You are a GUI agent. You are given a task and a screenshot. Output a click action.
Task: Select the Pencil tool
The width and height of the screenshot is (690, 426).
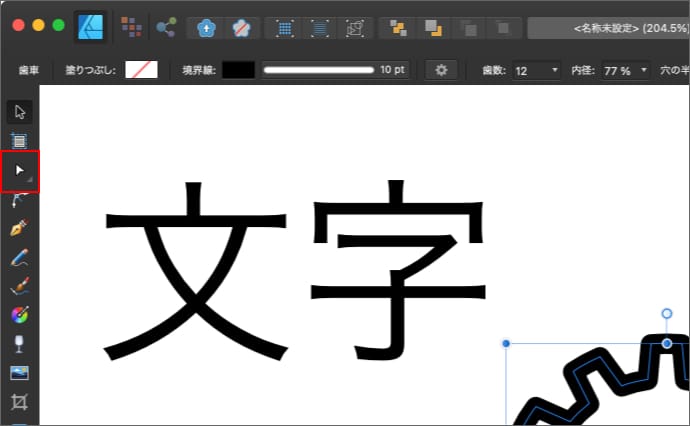[20, 258]
